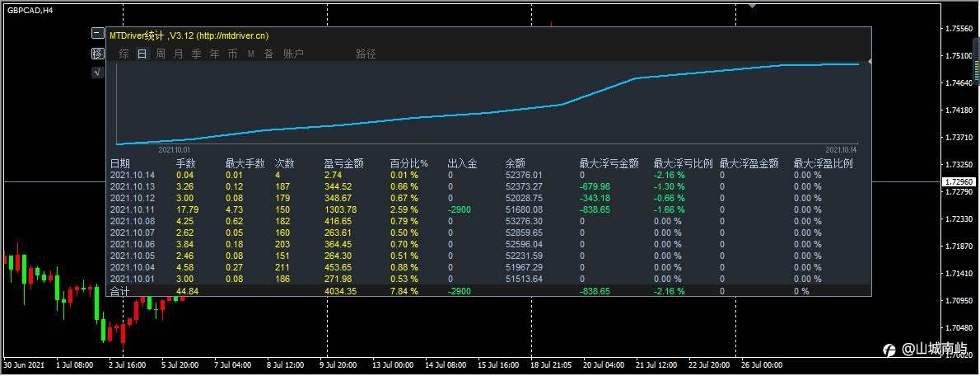Show the 年 yearly statistics tab
980x376 pixels.
pos(214,54)
